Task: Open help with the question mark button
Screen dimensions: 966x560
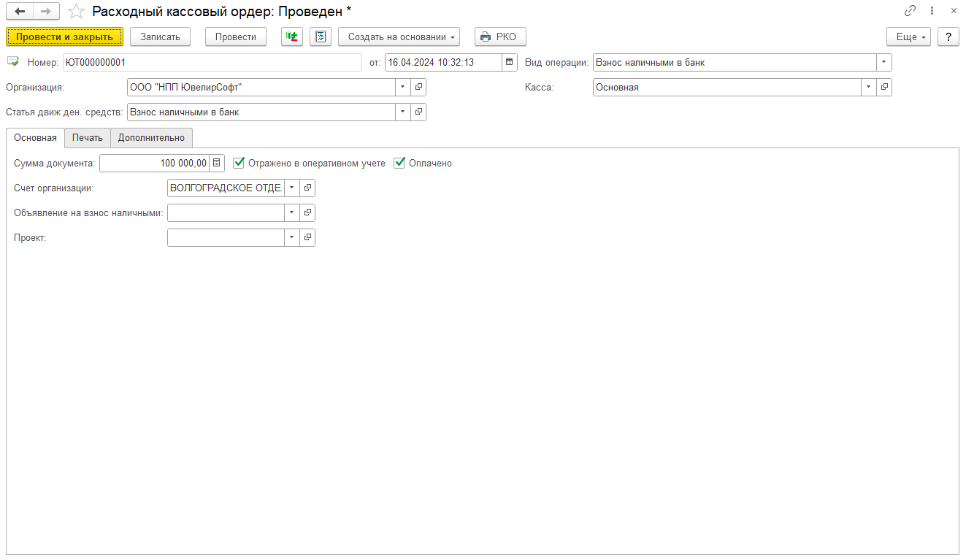Action: 948,37
